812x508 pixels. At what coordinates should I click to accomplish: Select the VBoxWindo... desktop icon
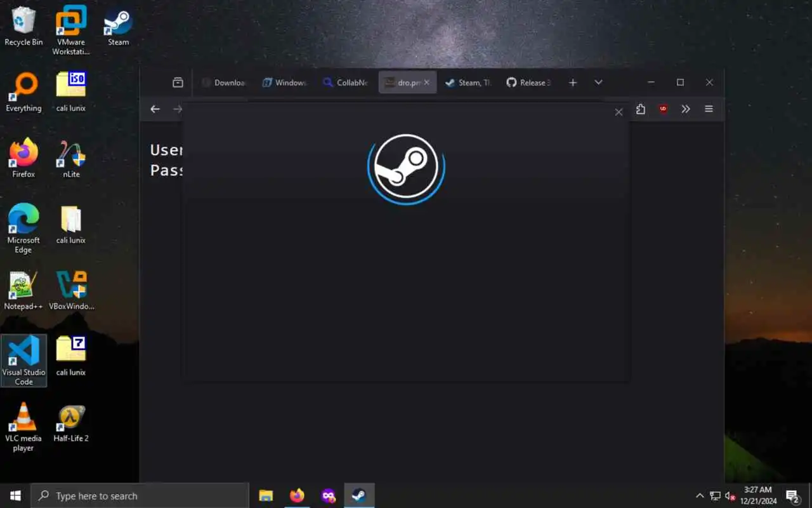point(71,290)
